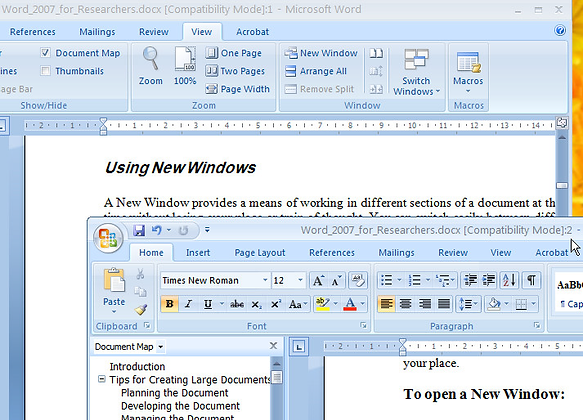Switch to Insert tab in front window
Image resolution: width=583 pixels, height=420 pixels.
coord(198,253)
